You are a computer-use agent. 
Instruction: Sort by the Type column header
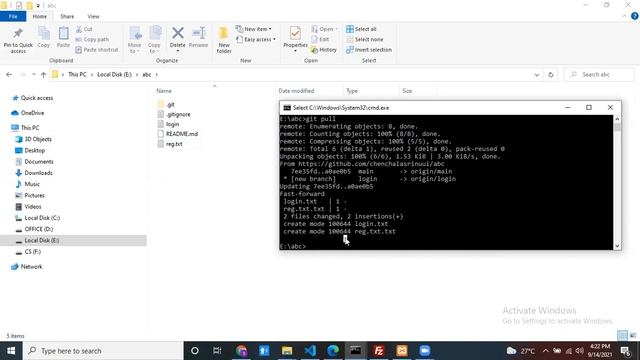[x=352, y=91]
